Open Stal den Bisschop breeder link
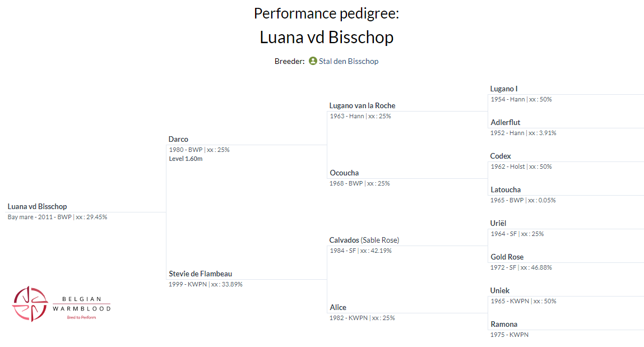 click(348, 61)
